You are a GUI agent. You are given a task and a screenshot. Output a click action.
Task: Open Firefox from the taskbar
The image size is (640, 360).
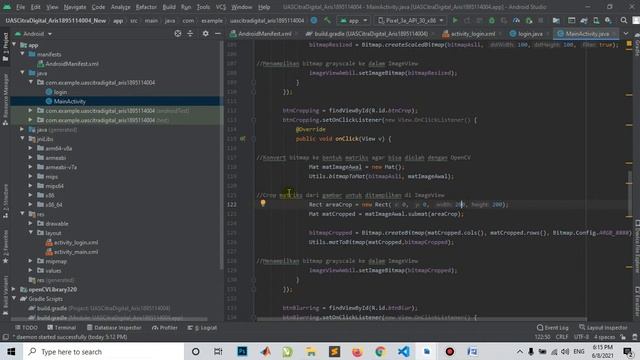pos(357,351)
